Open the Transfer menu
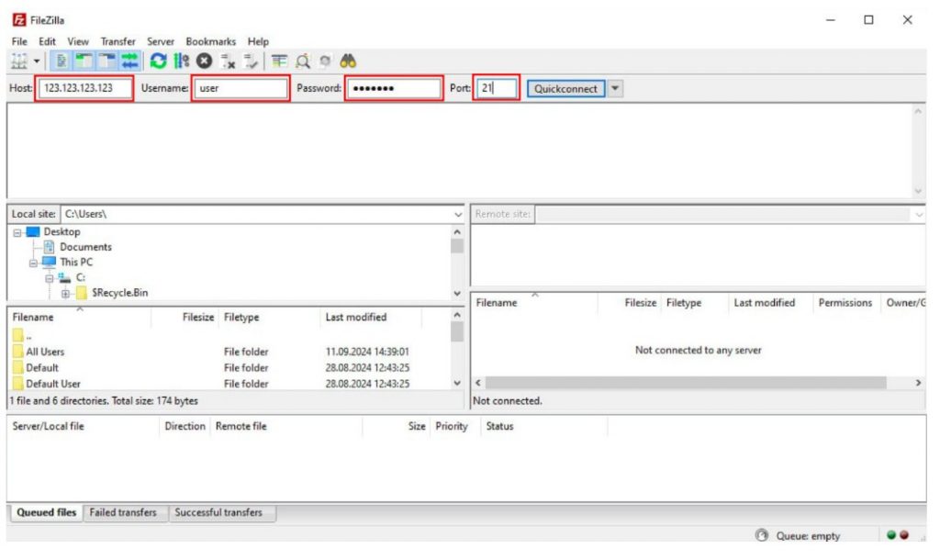 pyautogui.click(x=118, y=41)
